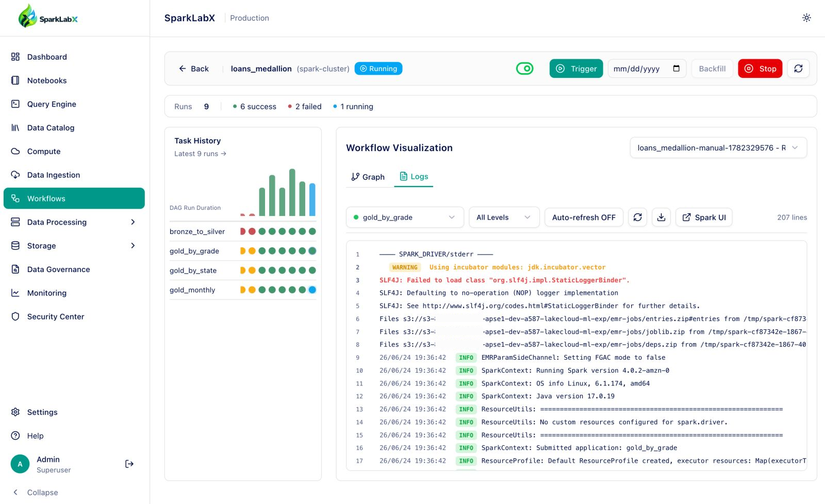
Task: Click the blue running bar in duration chart
Action: pyautogui.click(x=312, y=199)
